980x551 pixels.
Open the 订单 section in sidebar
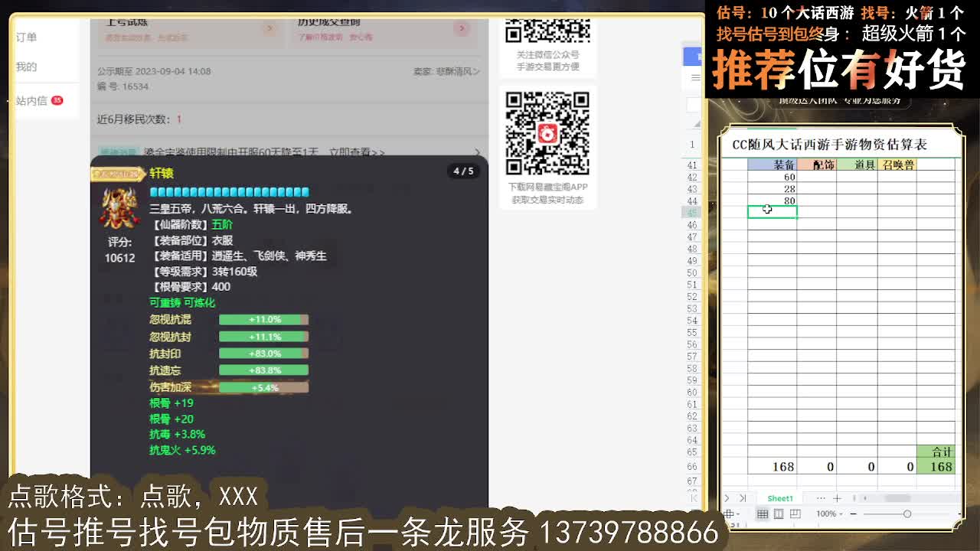pyautogui.click(x=26, y=37)
